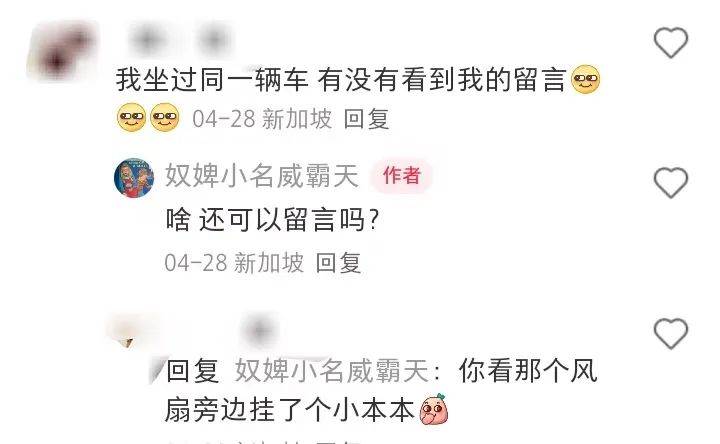Like the author's reply 啥 还可以留言吗
720x444 pixels.
(x=670, y=183)
